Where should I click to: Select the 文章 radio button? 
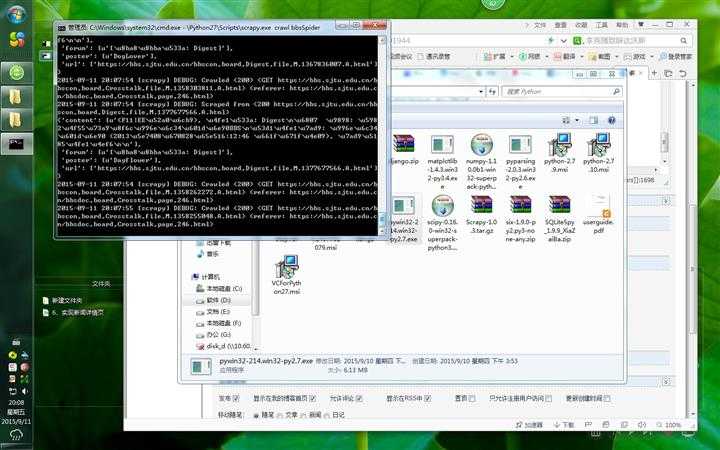pyautogui.click(x=280, y=415)
